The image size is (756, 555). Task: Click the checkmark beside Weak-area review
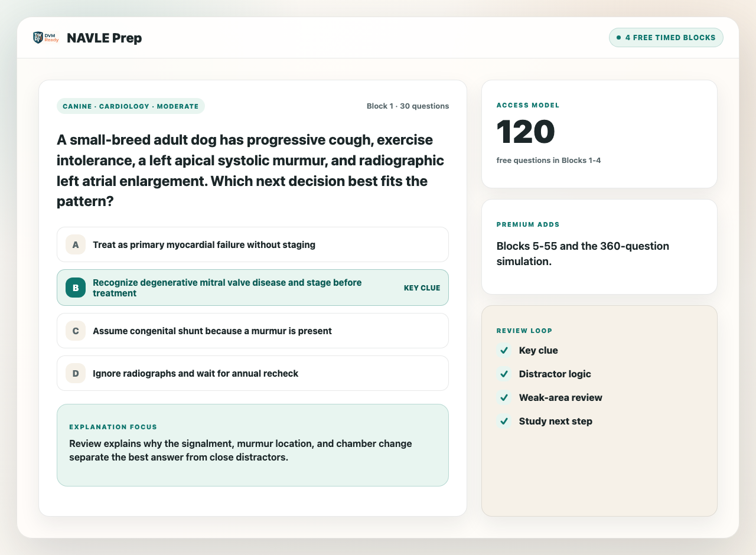(x=504, y=397)
